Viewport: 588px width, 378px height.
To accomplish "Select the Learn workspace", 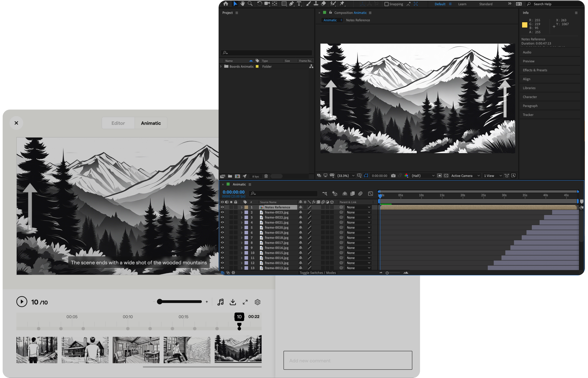I will pyautogui.click(x=462, y=4).
